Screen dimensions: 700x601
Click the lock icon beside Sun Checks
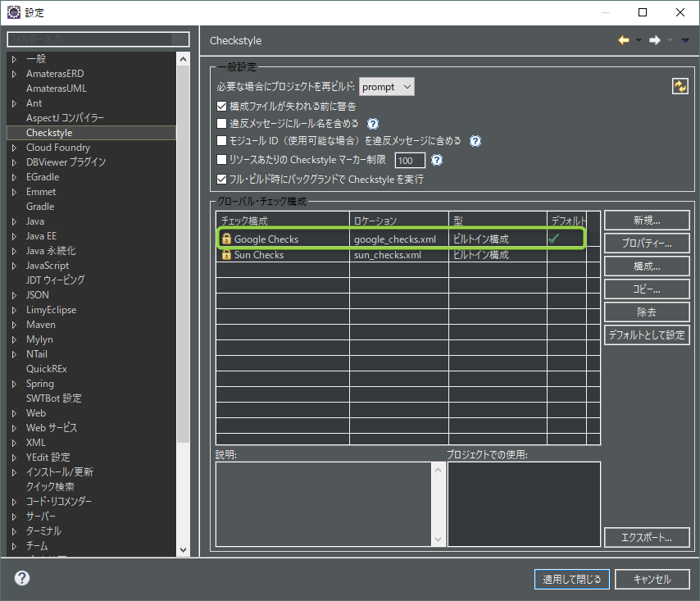click(x=226, y=254)
